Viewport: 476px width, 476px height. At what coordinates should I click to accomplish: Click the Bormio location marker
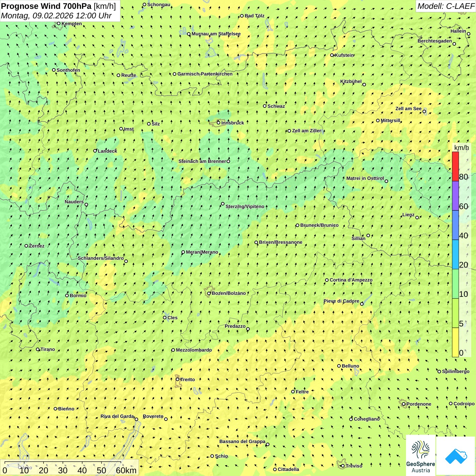click(67, 295)
